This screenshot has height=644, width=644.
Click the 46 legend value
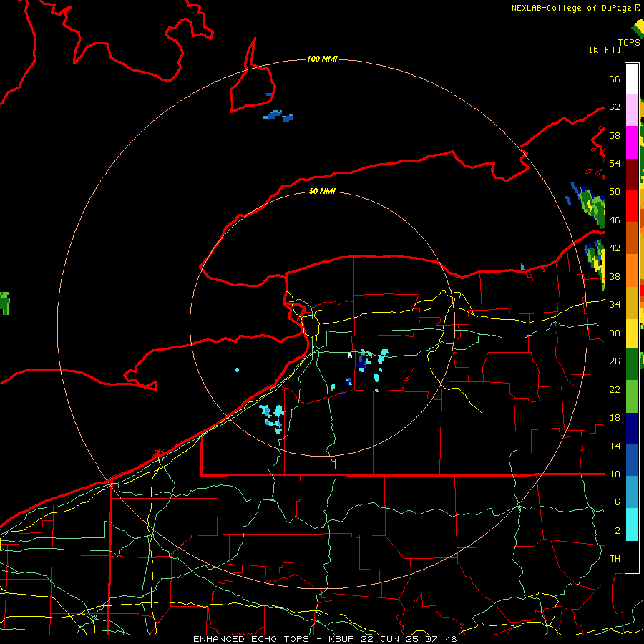pyautogui.click(x=615, y=220)
